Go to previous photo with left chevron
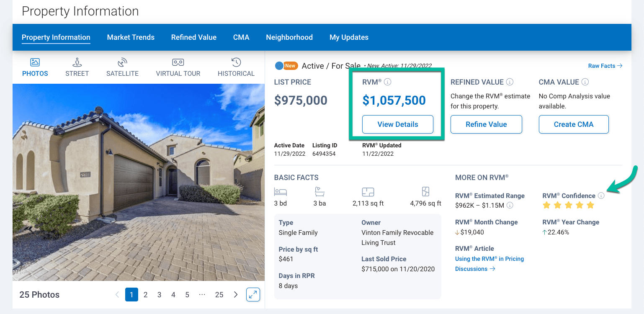The height and width of the screenshot is (314, 644). point(117,294)
